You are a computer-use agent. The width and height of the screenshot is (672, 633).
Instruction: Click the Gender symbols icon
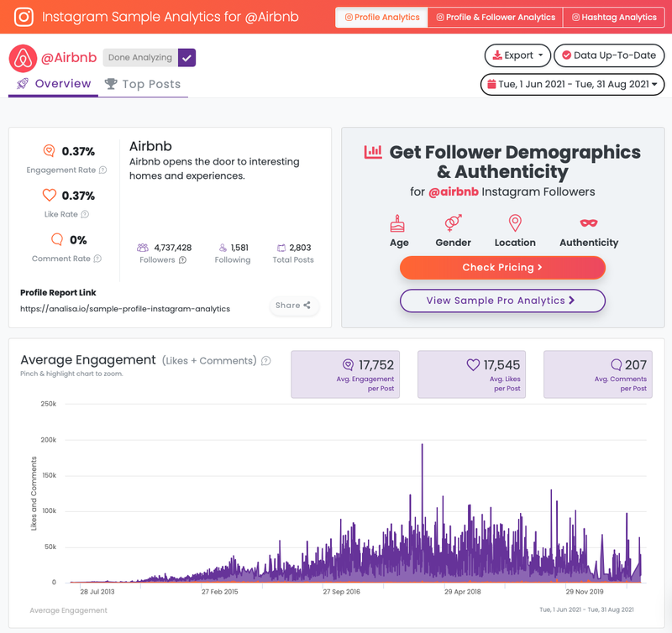(x=453, y=222)
